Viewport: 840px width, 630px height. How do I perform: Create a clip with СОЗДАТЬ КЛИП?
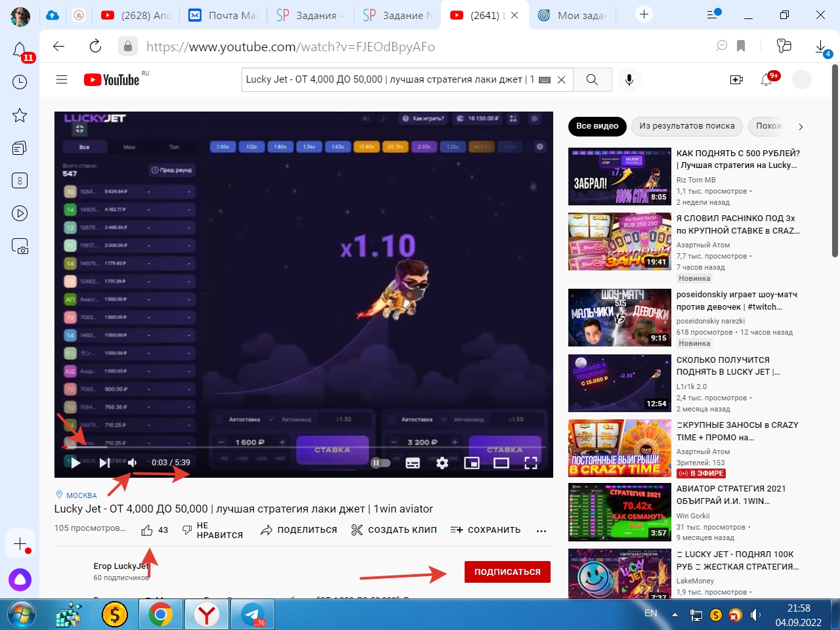[x=394, y=530]
